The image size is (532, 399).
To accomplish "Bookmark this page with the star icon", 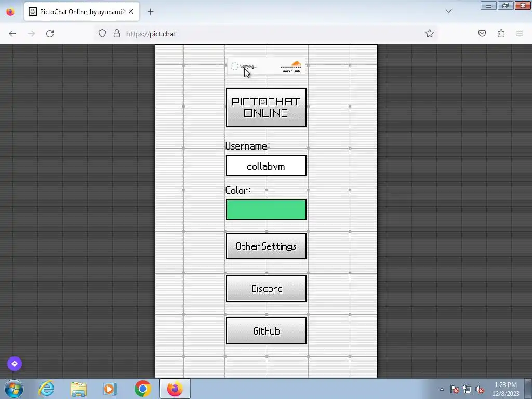I will pyautogui.click(x=430, y=33).
